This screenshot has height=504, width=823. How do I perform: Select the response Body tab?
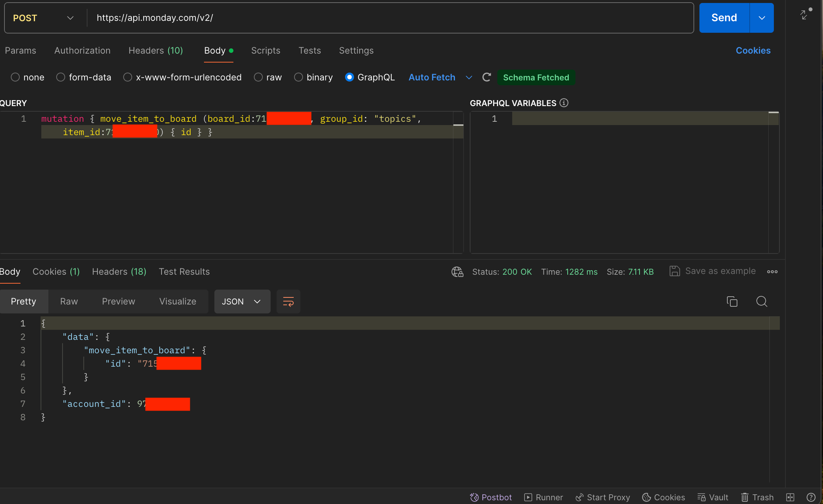coord(10,272)
